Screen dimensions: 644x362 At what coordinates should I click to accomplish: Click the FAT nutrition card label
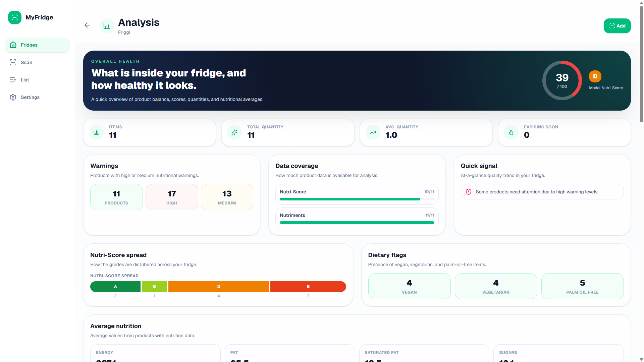234,353
